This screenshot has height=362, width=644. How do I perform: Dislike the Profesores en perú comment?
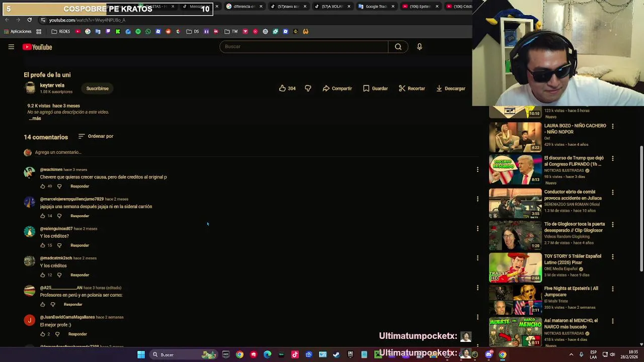[x=53, y=305]
